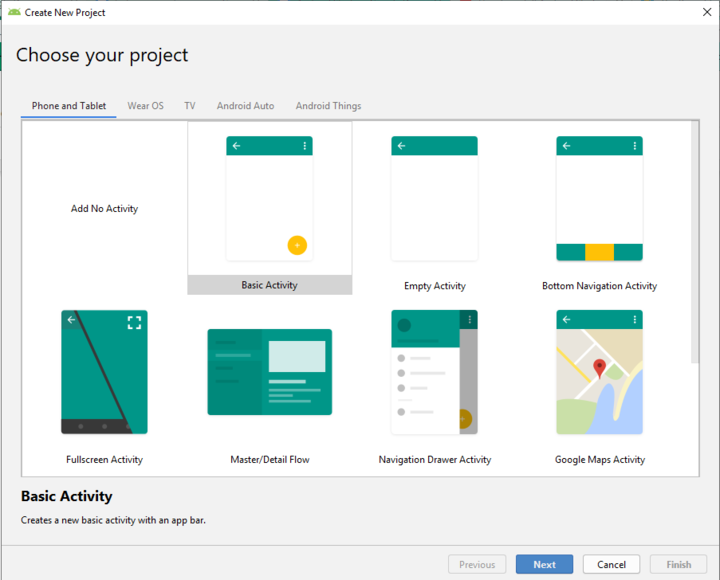Select the Navigation Drawer Activity preview
The image size is (720, 580).
click(x=434, y=372)
